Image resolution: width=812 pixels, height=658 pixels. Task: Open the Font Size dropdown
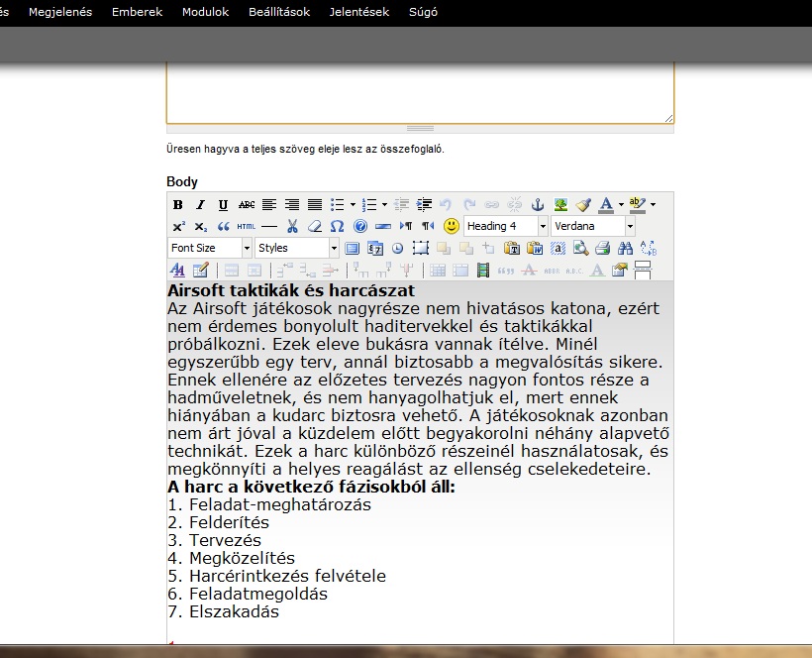(x=210, y=248)
